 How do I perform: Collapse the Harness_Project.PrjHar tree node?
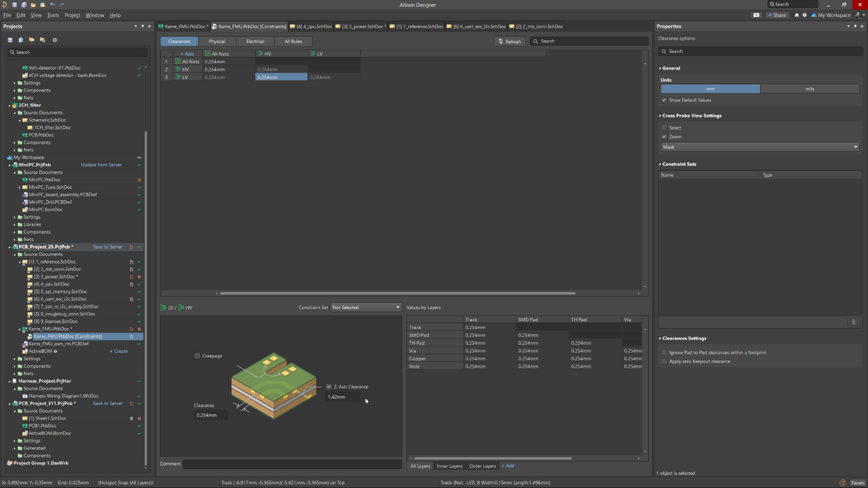pyautogui.click(x=9, y=381)
